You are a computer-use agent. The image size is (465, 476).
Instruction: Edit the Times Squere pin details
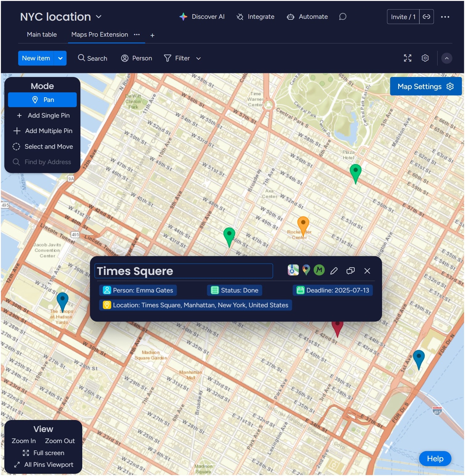pyautogui.click(x=334, y=271)
